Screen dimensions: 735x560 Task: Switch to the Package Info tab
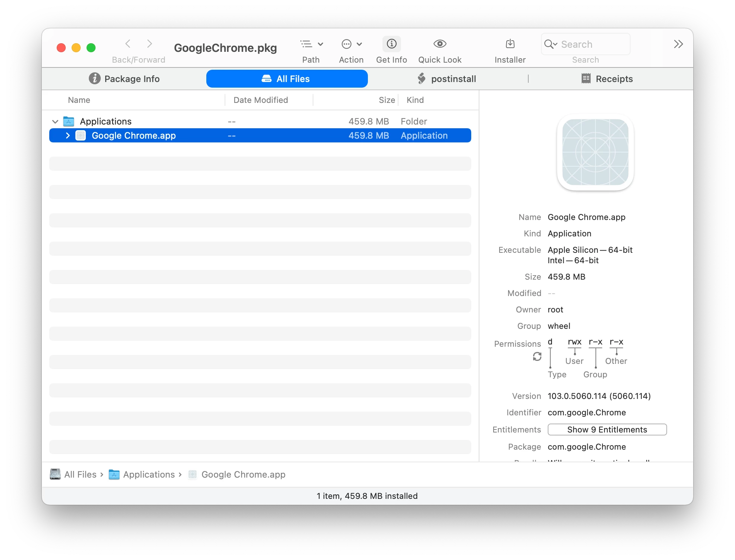[x=124, y=79]
